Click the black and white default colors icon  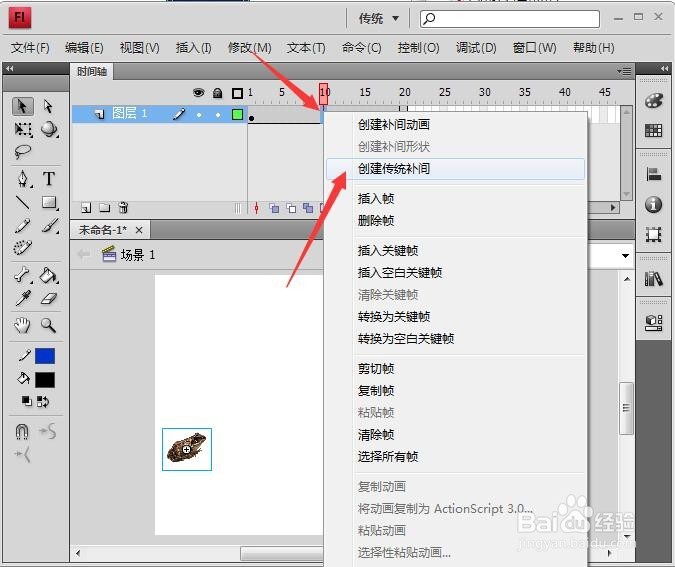[27, 401]
